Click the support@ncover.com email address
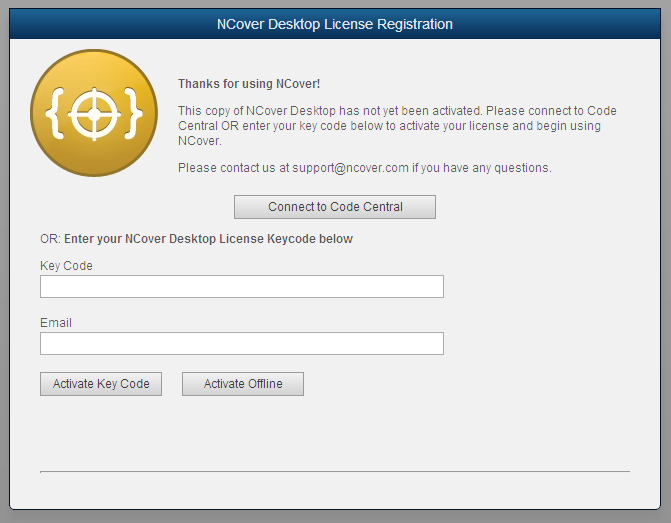This screenshot has width=671, height=523. (350, 168)
